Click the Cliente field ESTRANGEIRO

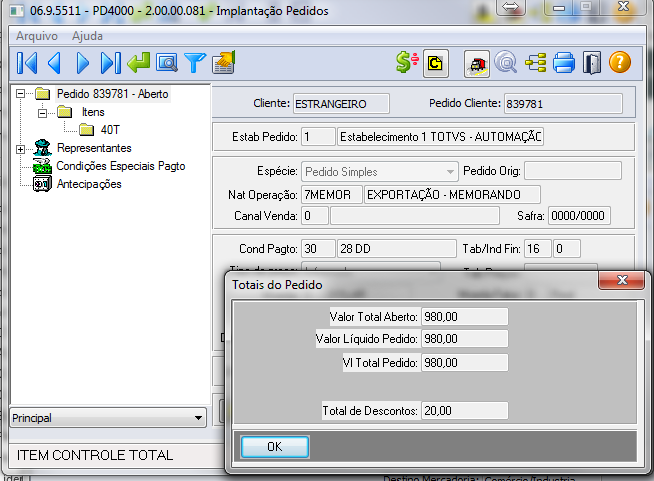coord(341,103)
